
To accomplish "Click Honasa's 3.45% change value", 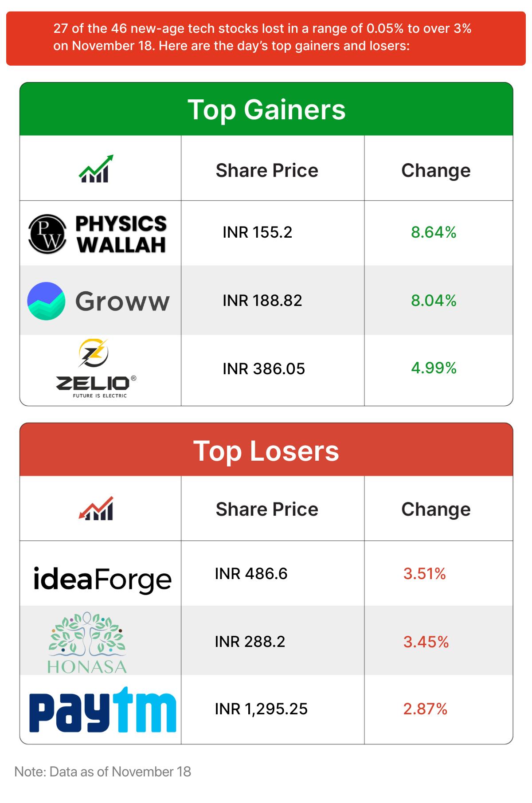I will coord(426,642).
